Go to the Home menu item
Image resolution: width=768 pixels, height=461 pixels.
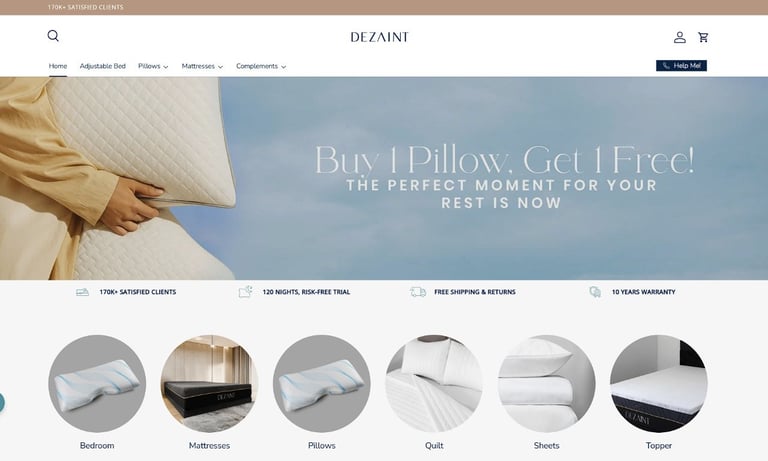click(x=58, y=66)
